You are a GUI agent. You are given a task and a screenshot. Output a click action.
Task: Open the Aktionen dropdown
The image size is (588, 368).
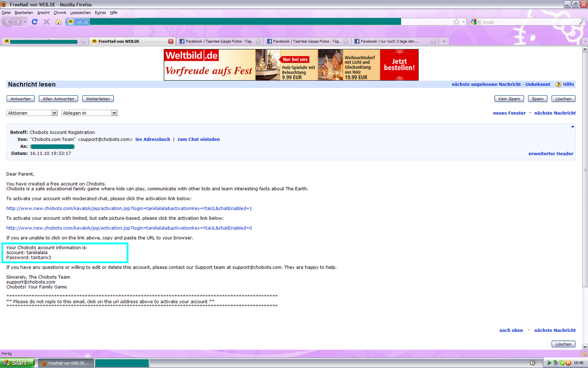(32, 113)
